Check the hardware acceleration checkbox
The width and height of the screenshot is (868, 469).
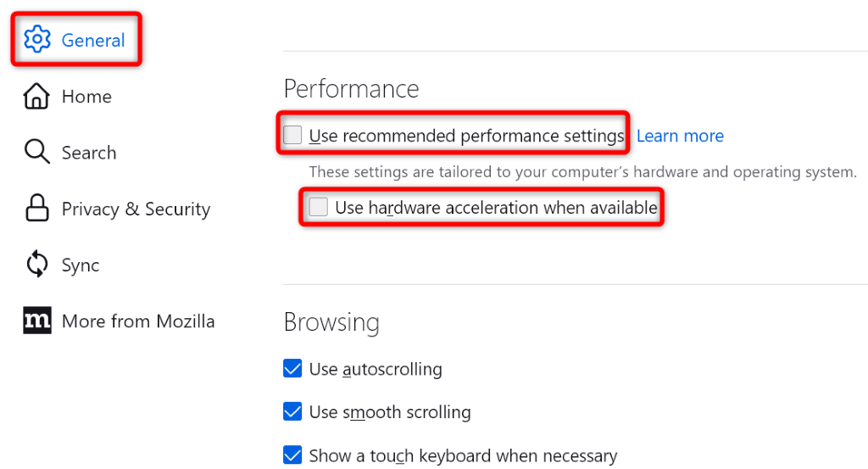pos(319,207)
